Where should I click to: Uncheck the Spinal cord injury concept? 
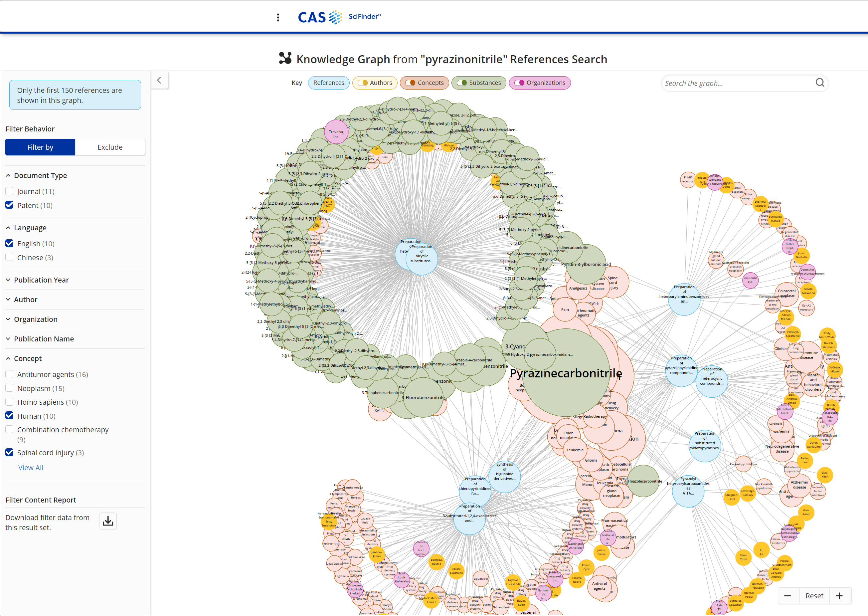click(10, 453)
